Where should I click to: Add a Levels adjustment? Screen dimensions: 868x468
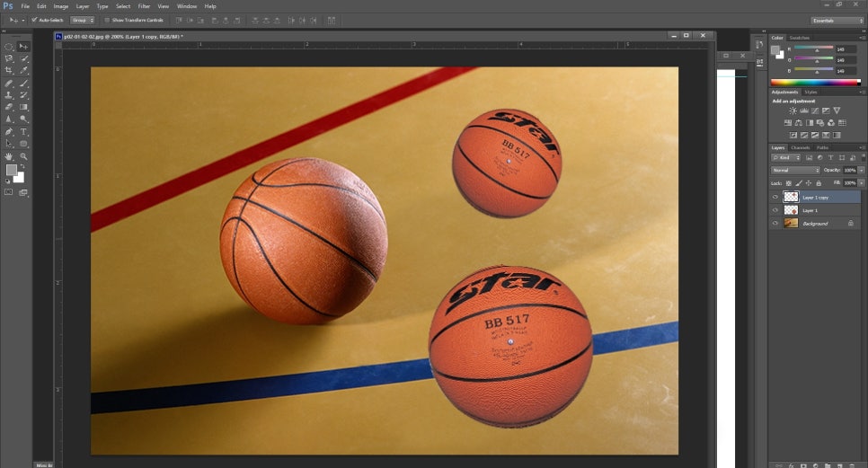[x=804, y=110]
